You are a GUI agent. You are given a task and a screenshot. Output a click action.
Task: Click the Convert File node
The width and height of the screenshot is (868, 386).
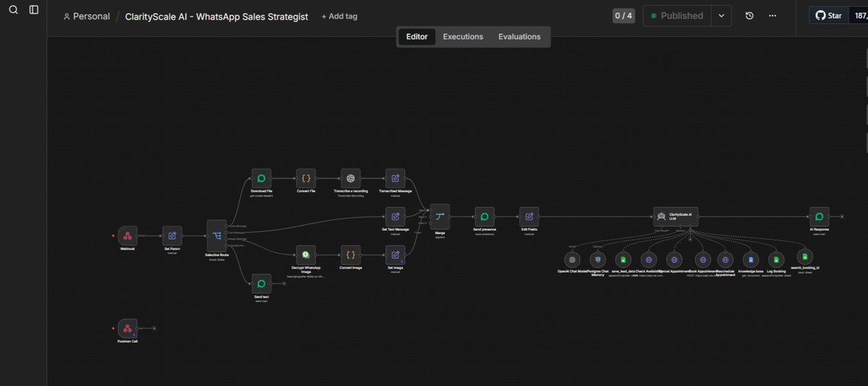click(306, 178)
